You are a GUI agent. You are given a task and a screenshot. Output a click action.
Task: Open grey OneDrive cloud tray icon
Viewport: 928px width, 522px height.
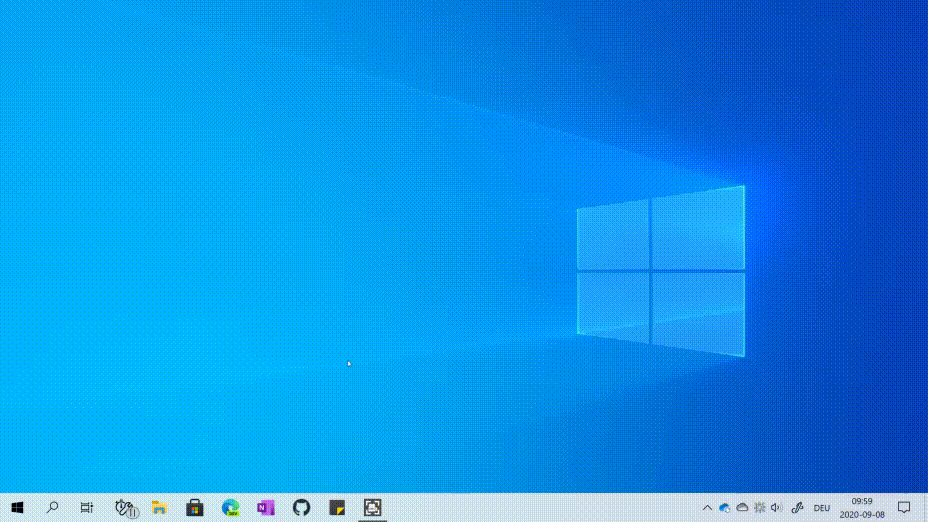click(742, 508)
